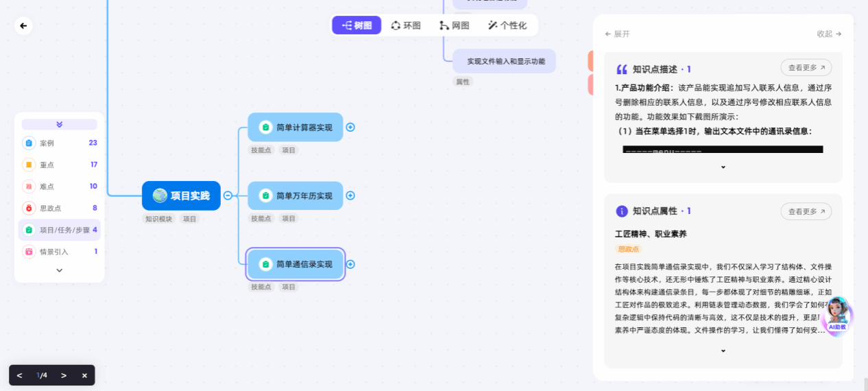This screenshot has height=391, width=868.
Task: Expand the 简单万年历实现 plus icon
Action: pyautogui.click(x=350, y=195)
